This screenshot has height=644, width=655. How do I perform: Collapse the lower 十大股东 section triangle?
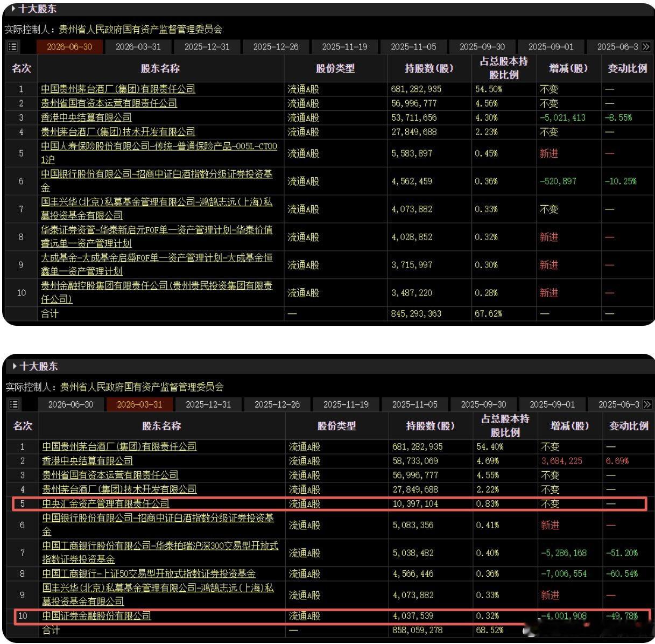pyautogui.click(x=15, y=367)
